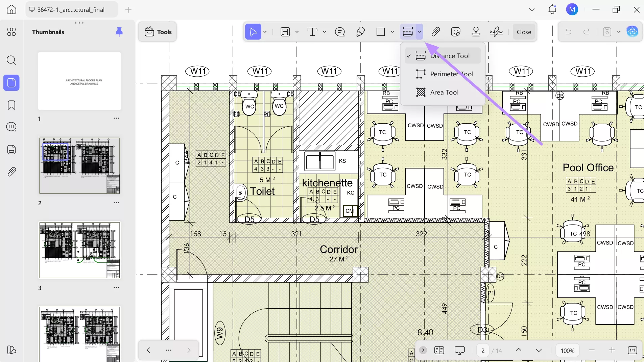Image resolution: width=644 pixels, height=362 pixels.
Task: Zoom out with the minus button
Action: (592, 350)
